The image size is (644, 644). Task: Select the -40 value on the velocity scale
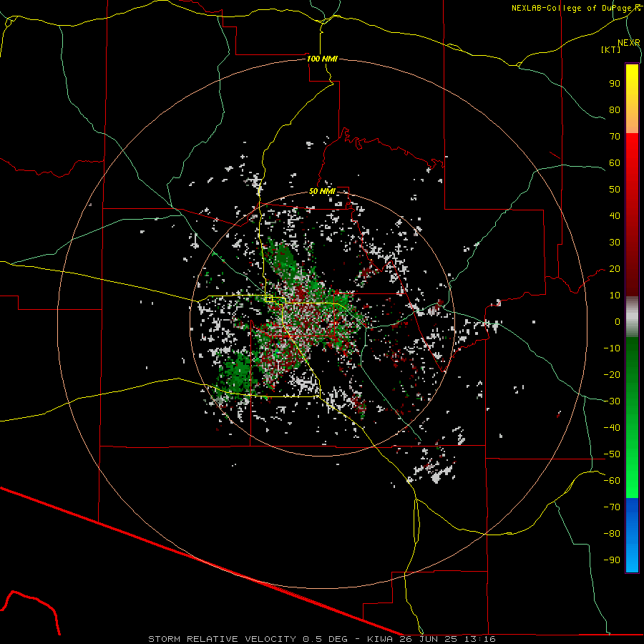[x=612, y=428]
